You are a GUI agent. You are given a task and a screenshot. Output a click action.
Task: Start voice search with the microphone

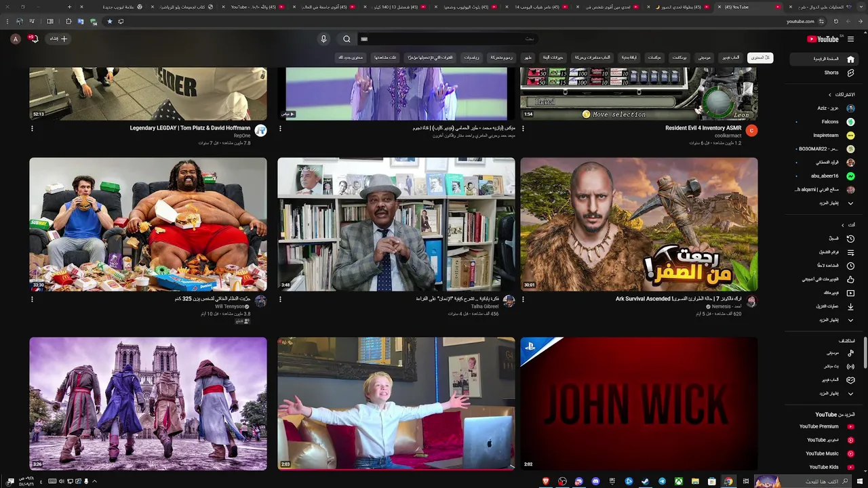pos(323,39)
